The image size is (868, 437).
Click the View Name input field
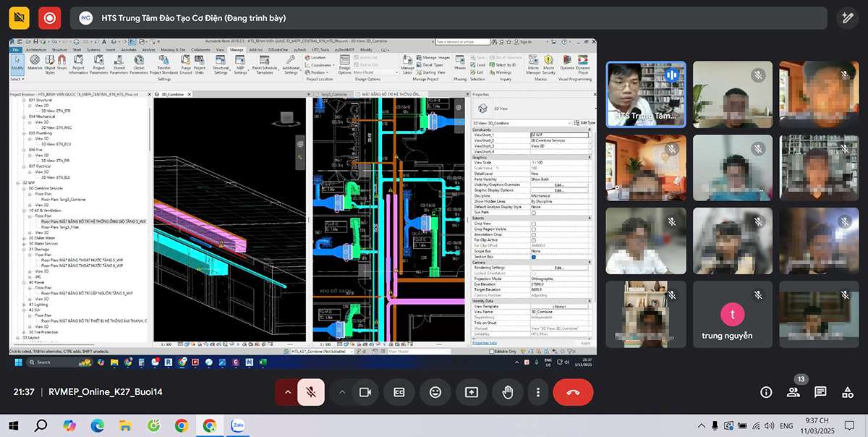coord(559,312)
